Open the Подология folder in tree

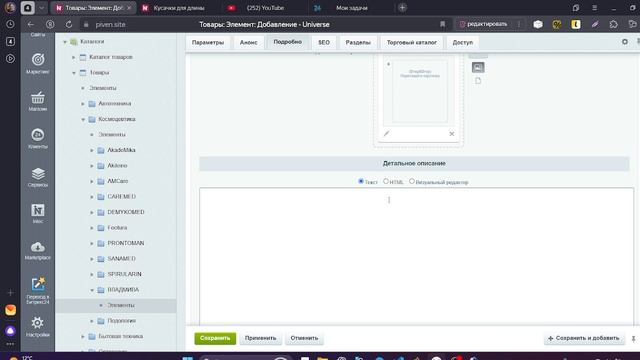click(x=121, y=321)
